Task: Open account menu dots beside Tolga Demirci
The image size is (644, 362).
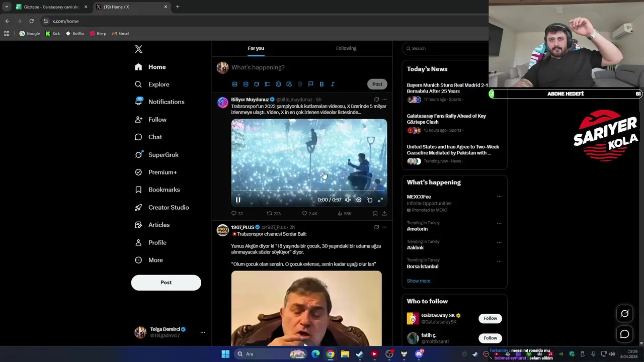Action: pyautogui.click(x=203, y=332)
